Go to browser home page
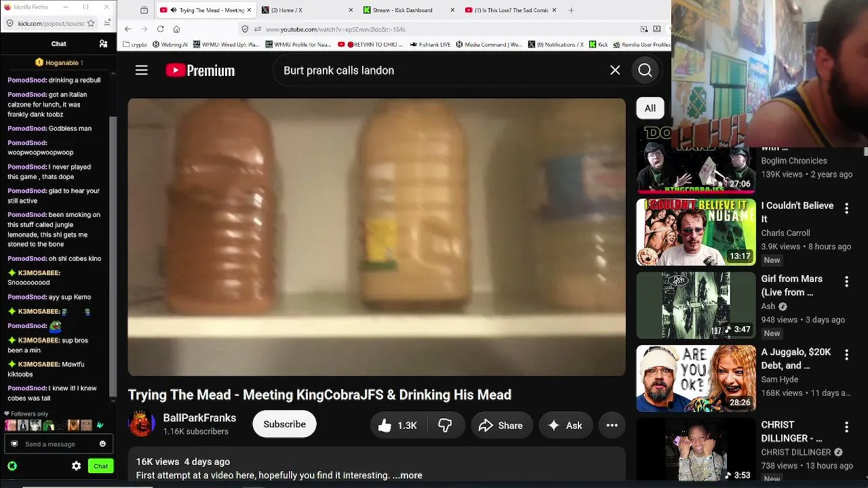The width and height of the screenshot is (868, 488). coord(176,29)
